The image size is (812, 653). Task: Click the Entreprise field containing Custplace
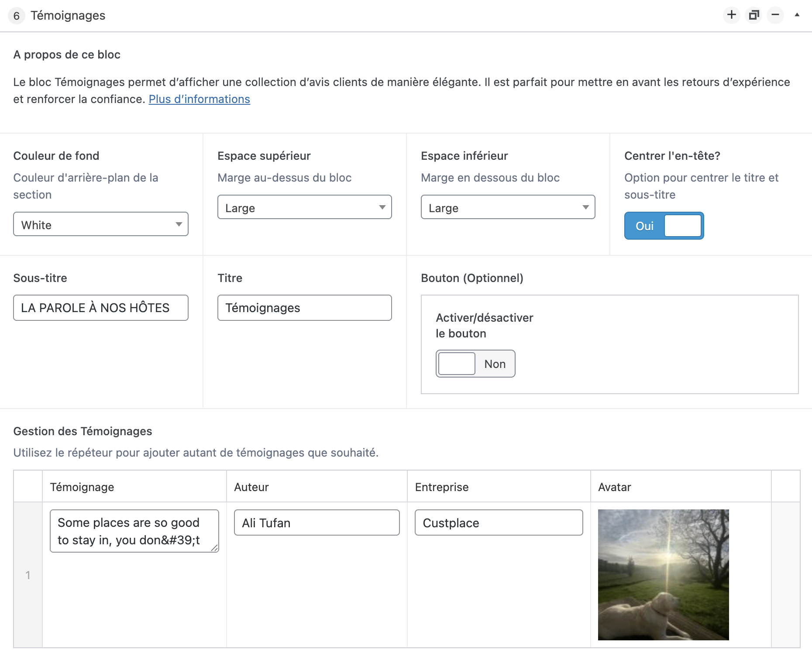coord(499,522)
